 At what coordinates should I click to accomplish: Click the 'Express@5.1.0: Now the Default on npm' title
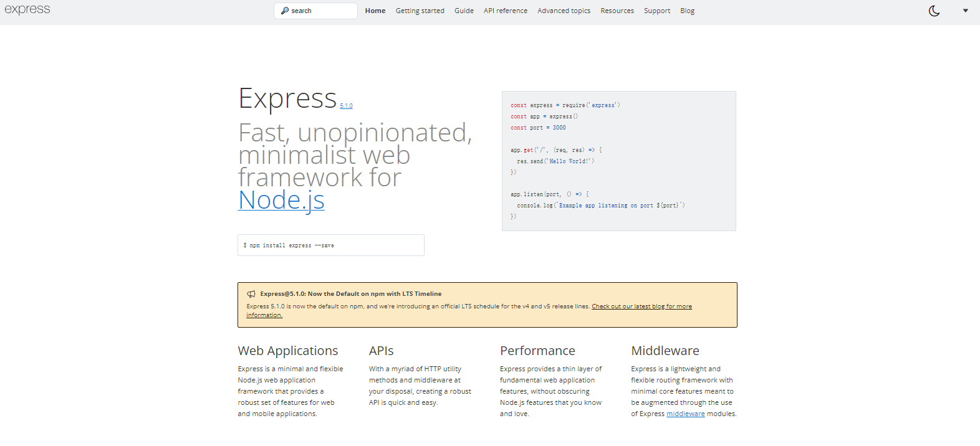[351, 294]
